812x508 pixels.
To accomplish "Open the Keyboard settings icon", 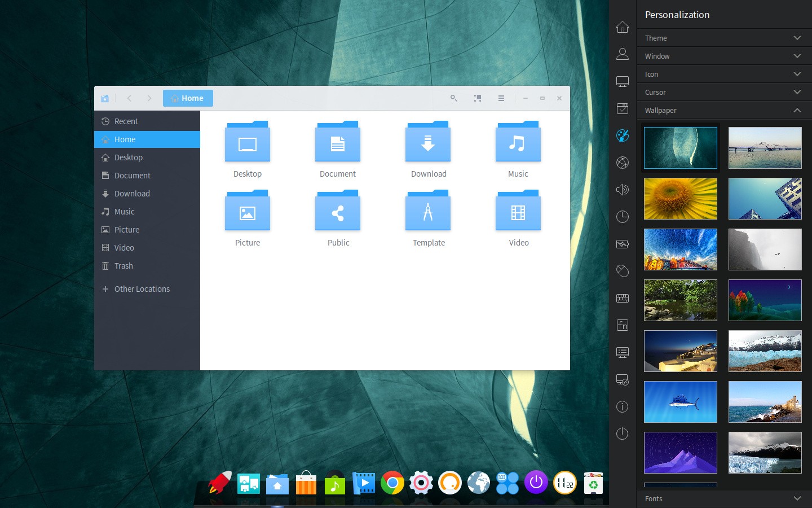I will coord(623,298).
